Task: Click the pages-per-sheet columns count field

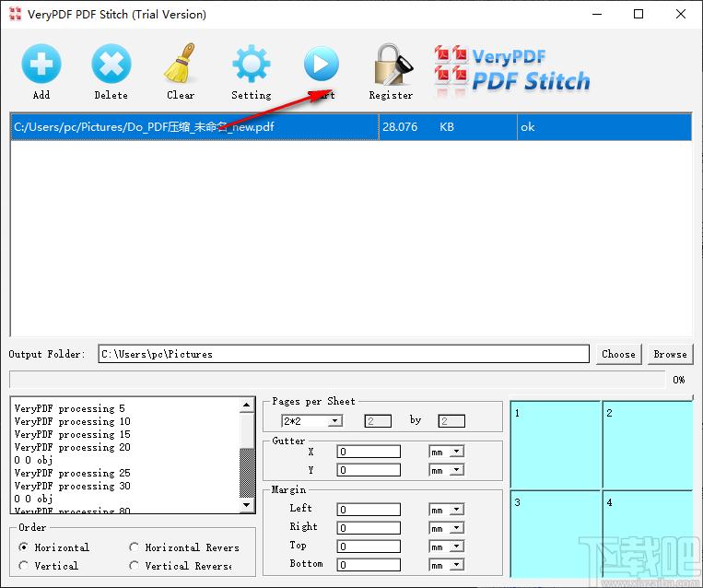Action: click(378, 420)
